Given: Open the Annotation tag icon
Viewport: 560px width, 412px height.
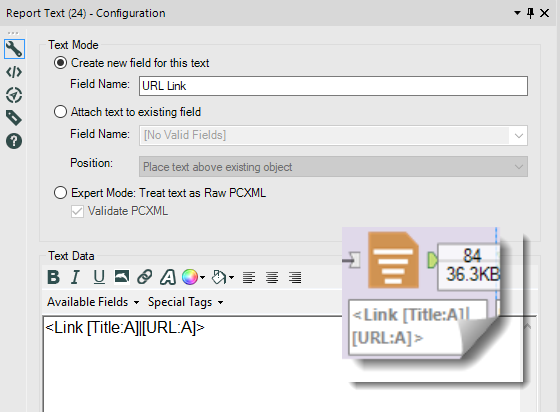Looking at the screenshot, I should [14, 118].
